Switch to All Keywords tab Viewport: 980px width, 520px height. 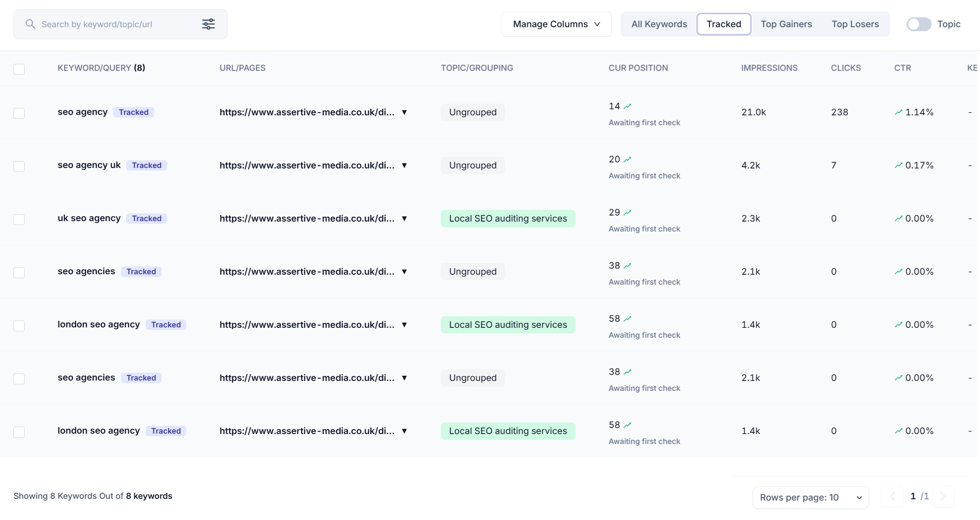659,24
